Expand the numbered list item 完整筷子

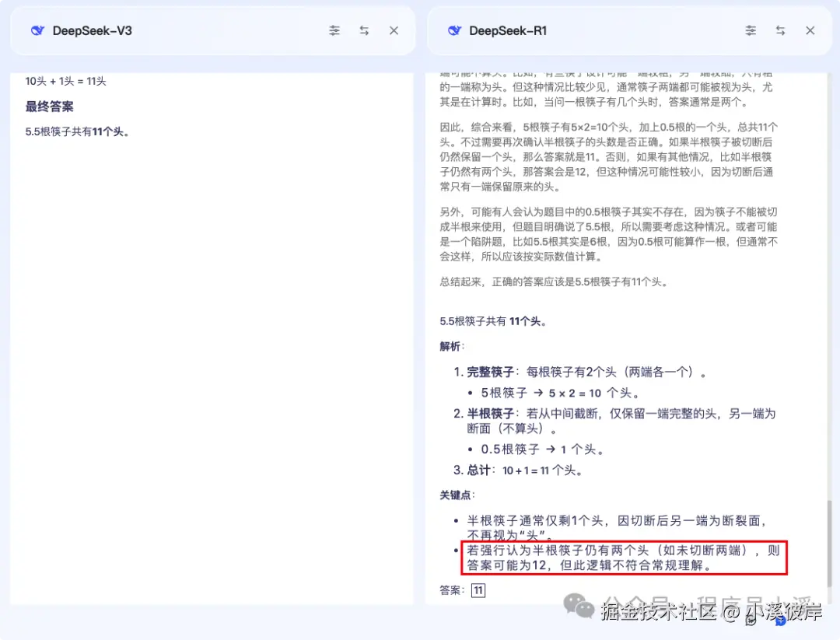tap(482, 372)
